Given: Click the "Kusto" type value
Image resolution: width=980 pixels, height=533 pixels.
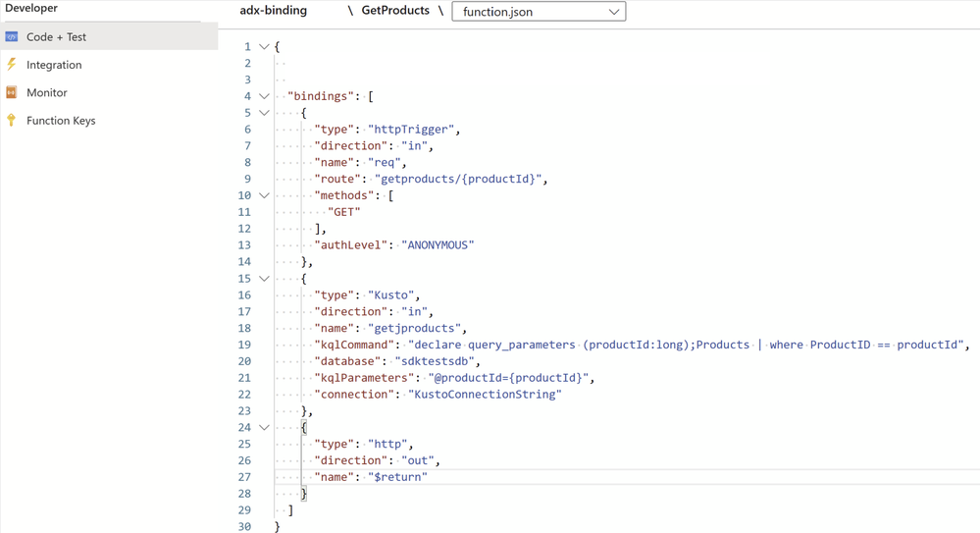Looking at the screenshot, I should coord(391,294).
